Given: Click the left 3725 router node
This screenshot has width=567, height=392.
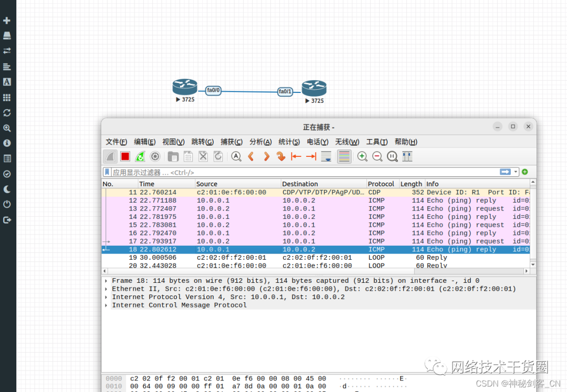Looking at the screenshot, I should click(x=185, y=87).
